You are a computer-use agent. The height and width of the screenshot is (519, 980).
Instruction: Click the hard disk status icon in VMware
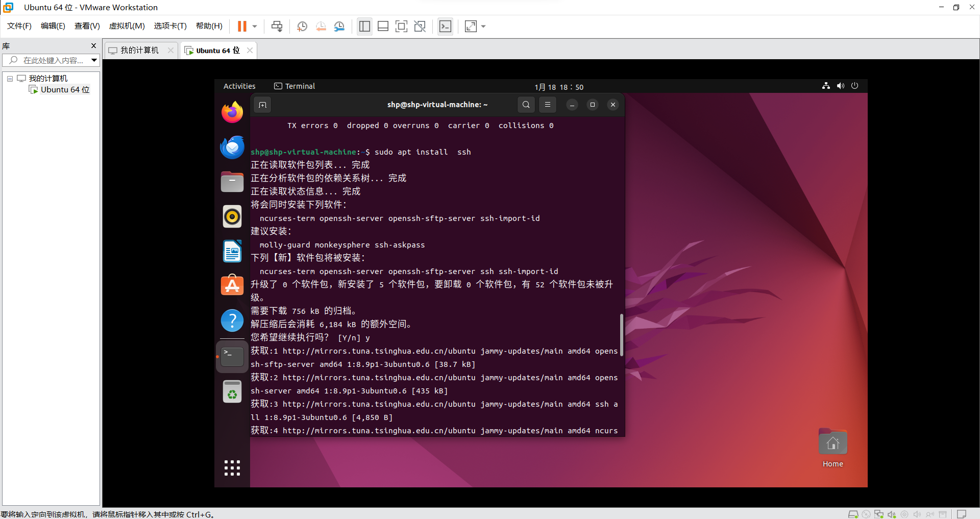coord(853,514)
